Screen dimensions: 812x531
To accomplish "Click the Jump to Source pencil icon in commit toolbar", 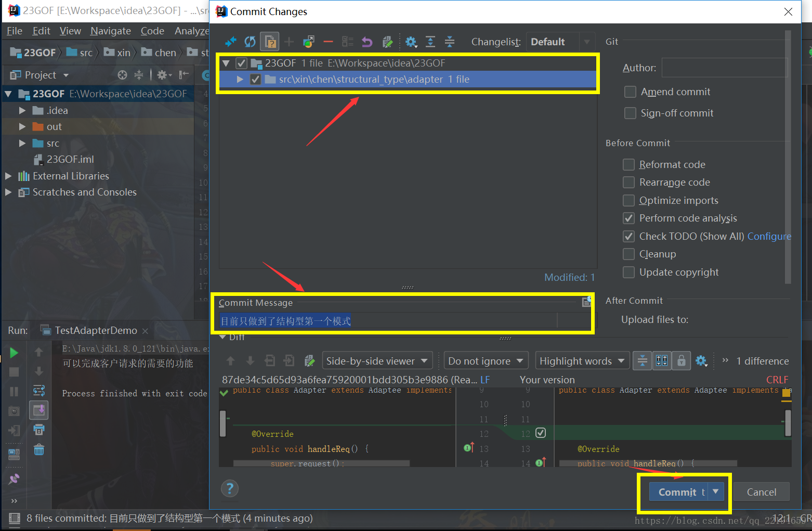I will click(387, 42).
